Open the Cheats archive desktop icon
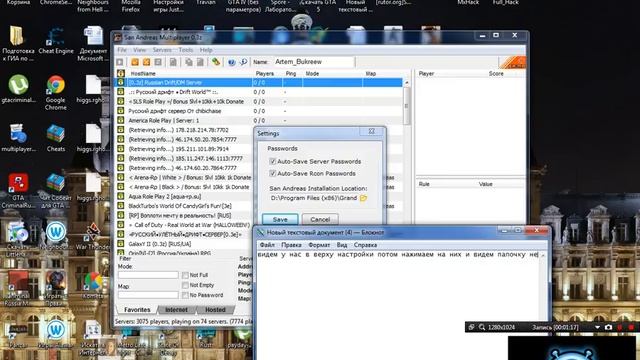Viewport: 640px width, 360px height. point(56,138)
